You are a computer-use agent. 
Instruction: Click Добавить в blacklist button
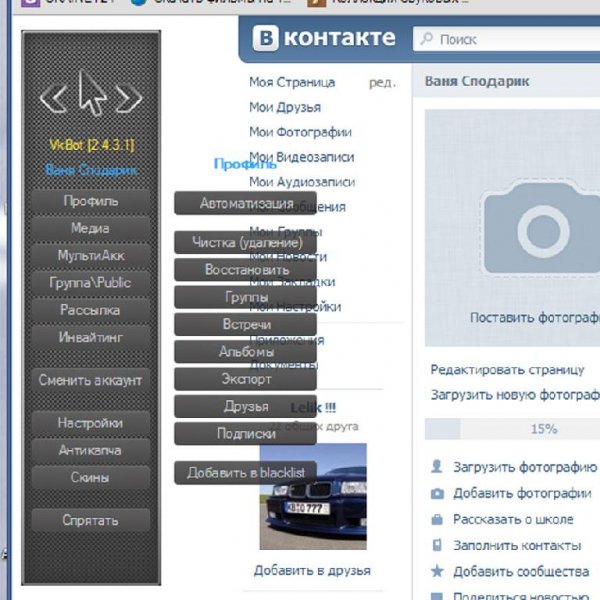pyautogui.click(x=245, y=473)
